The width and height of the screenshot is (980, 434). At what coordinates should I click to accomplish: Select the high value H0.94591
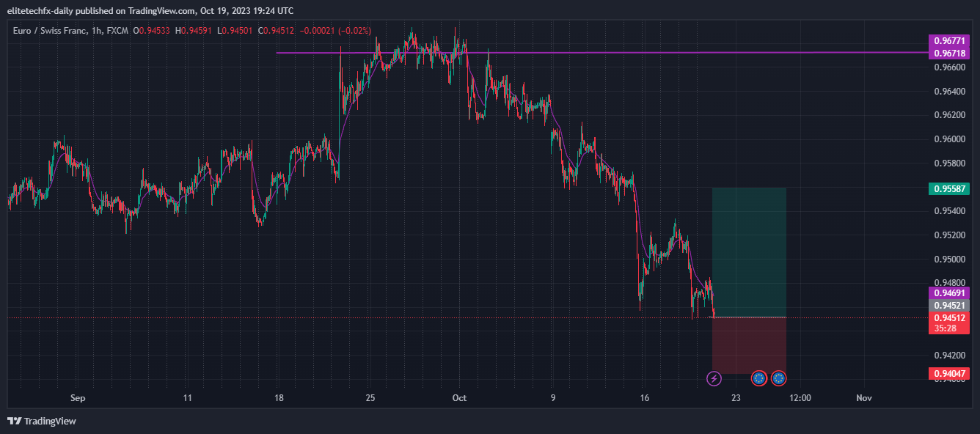194,30
